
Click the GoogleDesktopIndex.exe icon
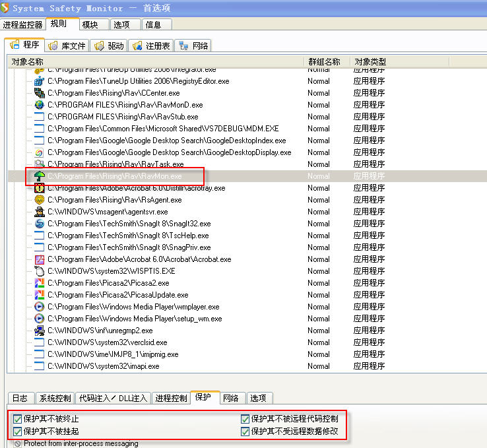click(39, 141)
